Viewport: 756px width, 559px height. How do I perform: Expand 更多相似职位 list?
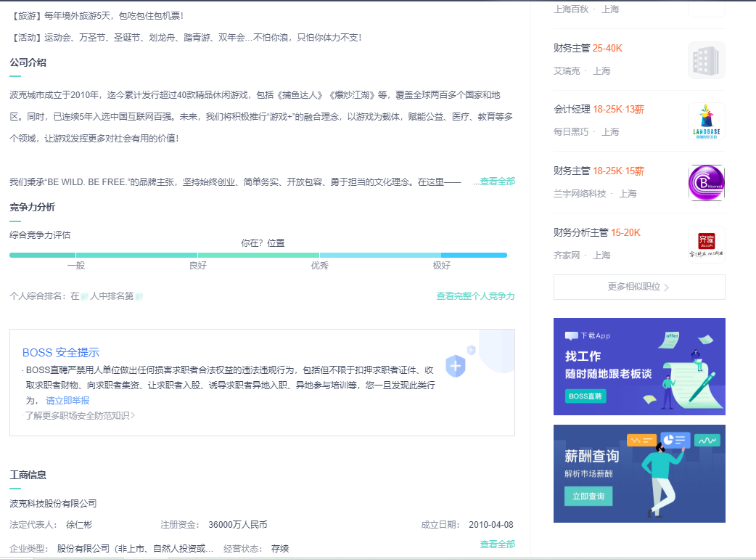coord(638,287)
